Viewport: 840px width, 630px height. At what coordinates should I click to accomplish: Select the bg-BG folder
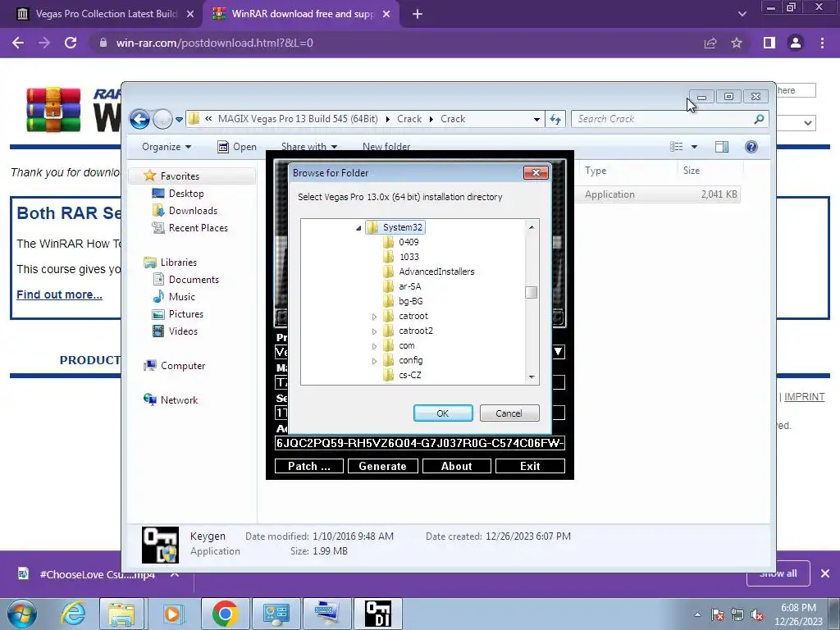coord(410,301)
